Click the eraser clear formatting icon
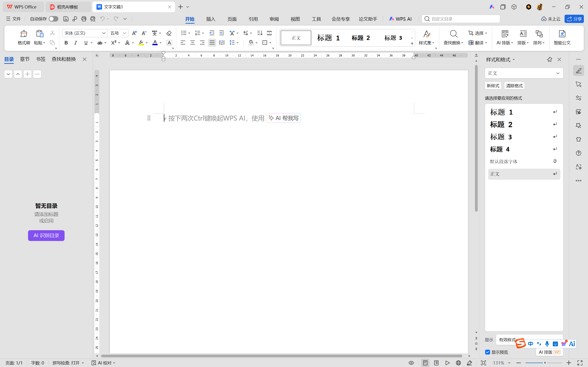The width and height of the screenshot is (588, 367). 169,33
